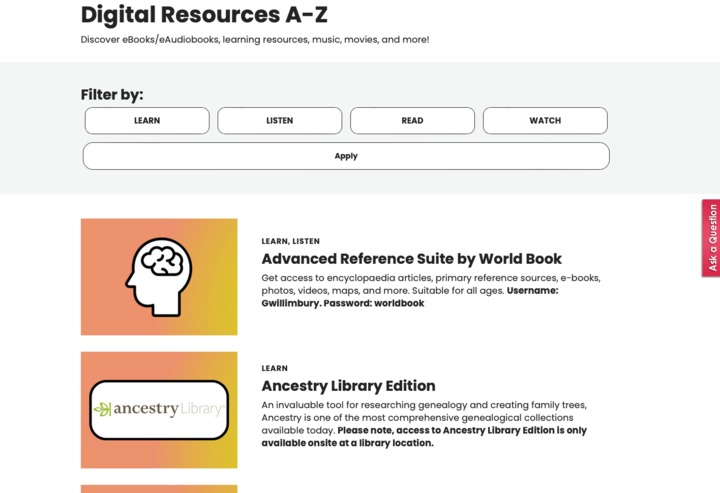
Task: Click the Filter by: label
Action: coord(112,95)
